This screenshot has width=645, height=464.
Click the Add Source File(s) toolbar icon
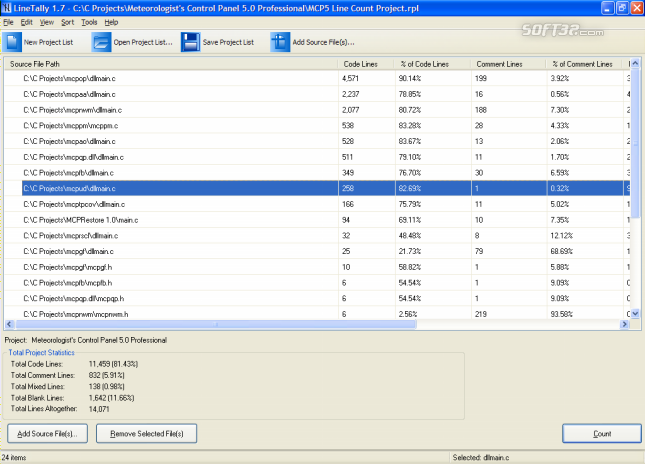coord(280,42)
